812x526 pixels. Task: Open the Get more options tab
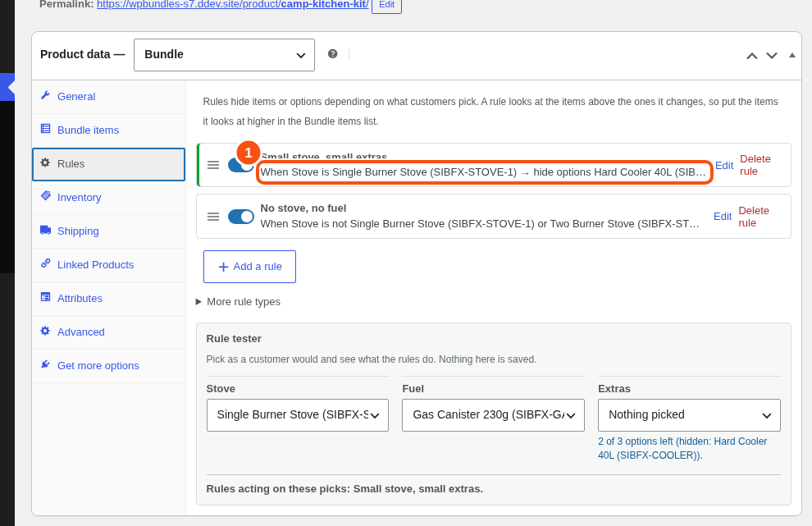[109, 366]
